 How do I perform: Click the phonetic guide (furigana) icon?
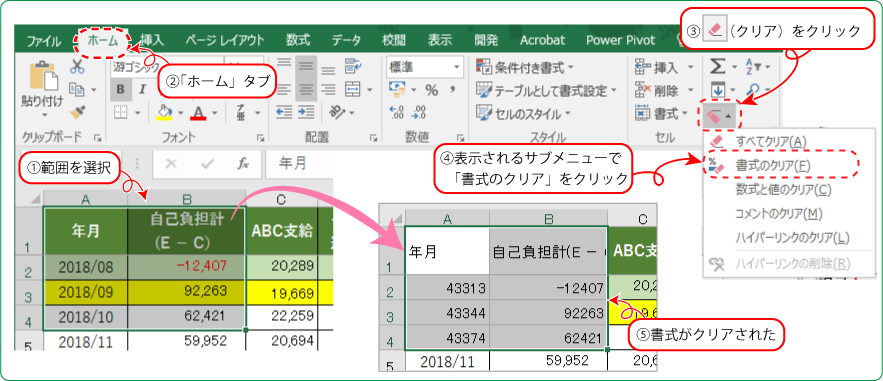(241, 113)
